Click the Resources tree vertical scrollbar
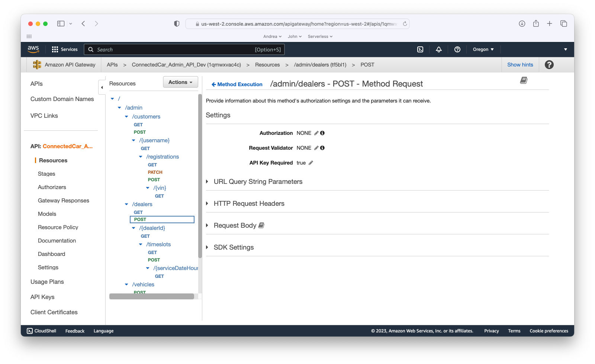 (x=200, y=176)
